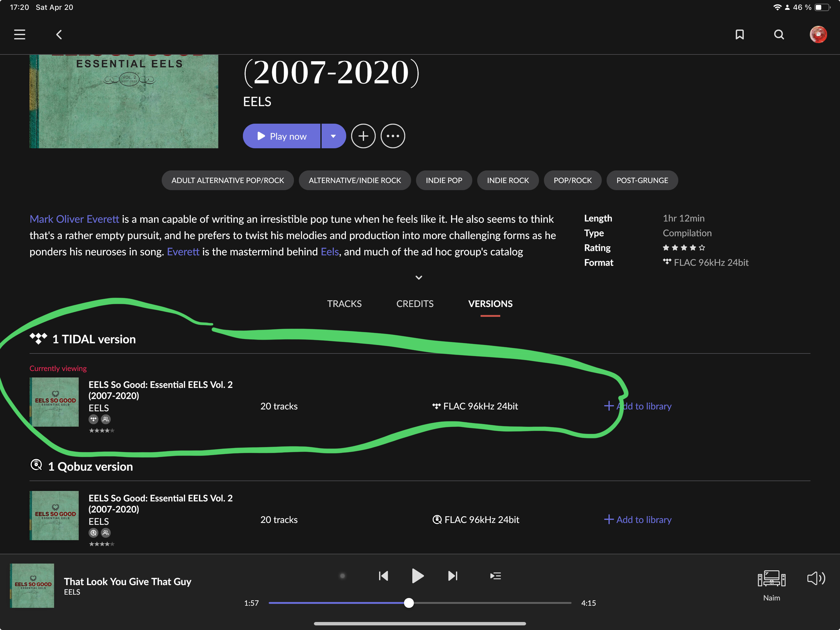Viewport: 840px width, 630px height.
Task: Select the INDIE POP genre tag
Action: pos(444,180)
